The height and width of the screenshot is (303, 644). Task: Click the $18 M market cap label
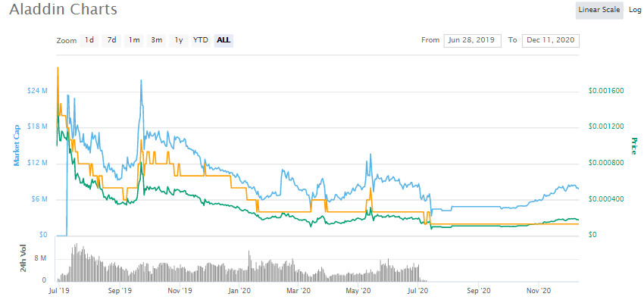tap(39, 127)
